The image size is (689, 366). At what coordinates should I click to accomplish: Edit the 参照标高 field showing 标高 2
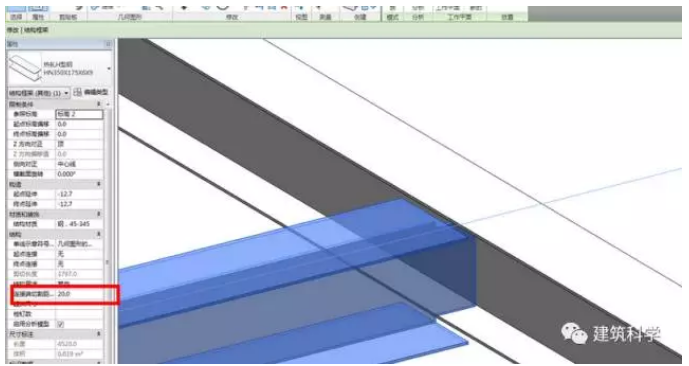[79, 114]
